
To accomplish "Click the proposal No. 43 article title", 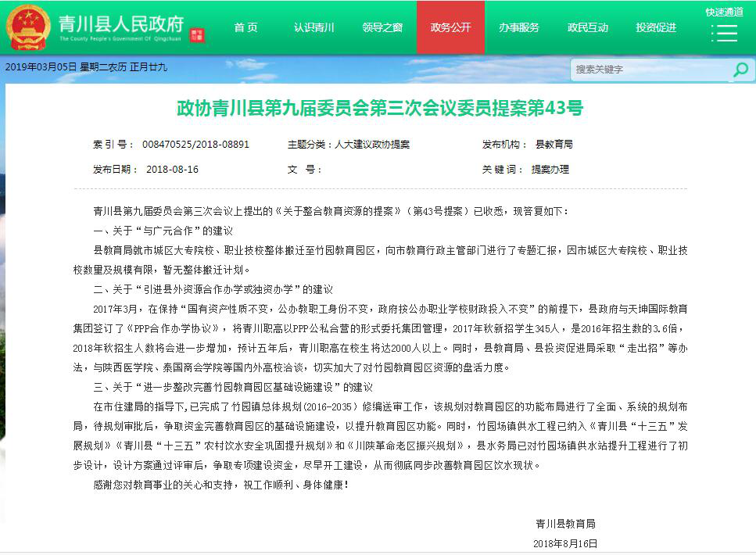I will point(380,107).
